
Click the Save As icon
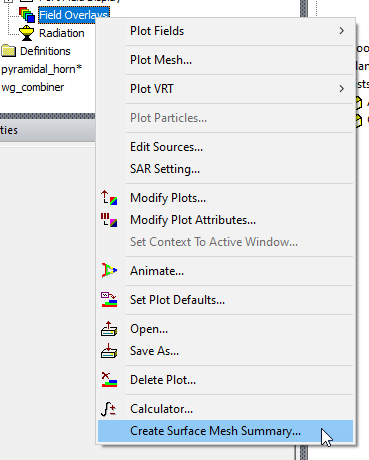click(x=109, y=351)
